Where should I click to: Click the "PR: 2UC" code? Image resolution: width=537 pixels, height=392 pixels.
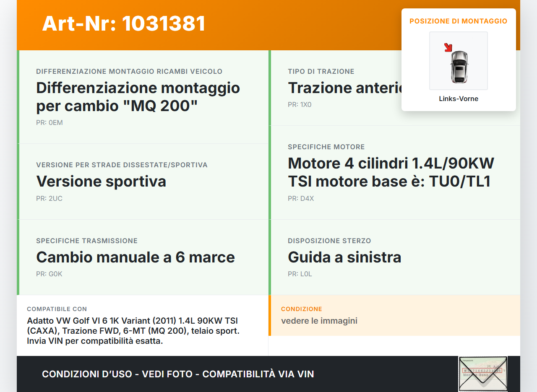[x=49, y=199]
